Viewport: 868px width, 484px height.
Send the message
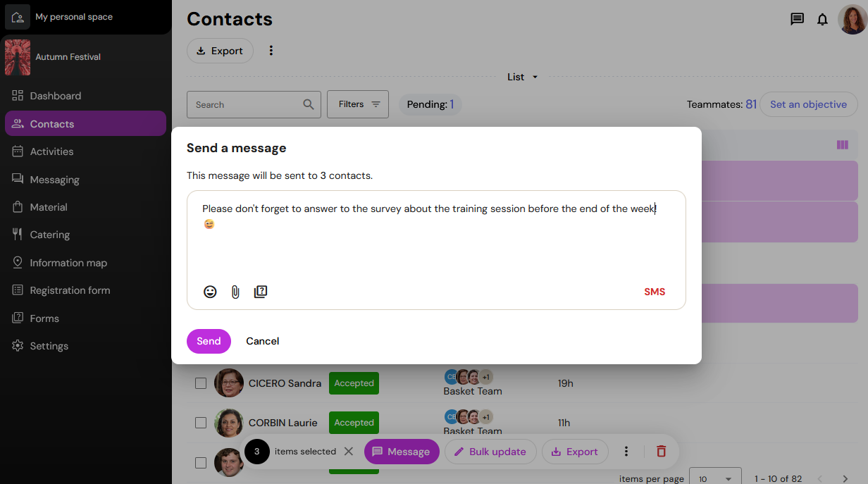pyautogui.click(x=209, y=341)
